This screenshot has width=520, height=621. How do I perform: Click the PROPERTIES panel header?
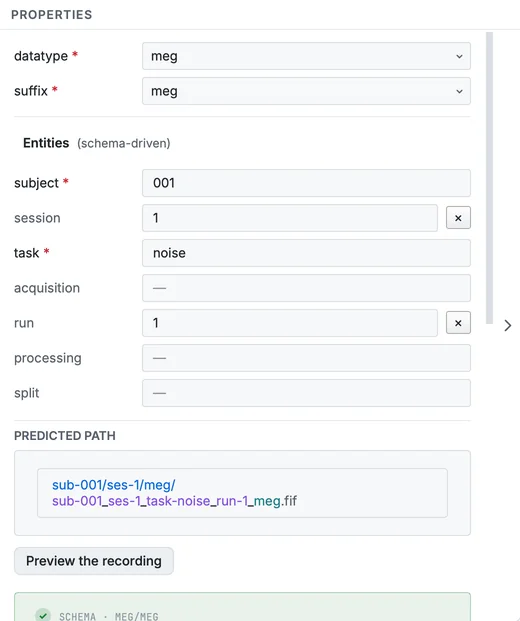point(51,15)
